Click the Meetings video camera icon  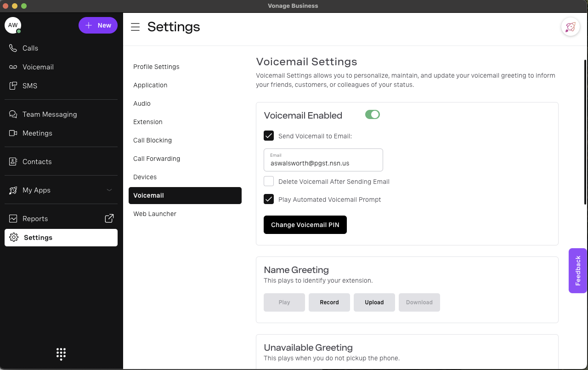pos(13,133)
